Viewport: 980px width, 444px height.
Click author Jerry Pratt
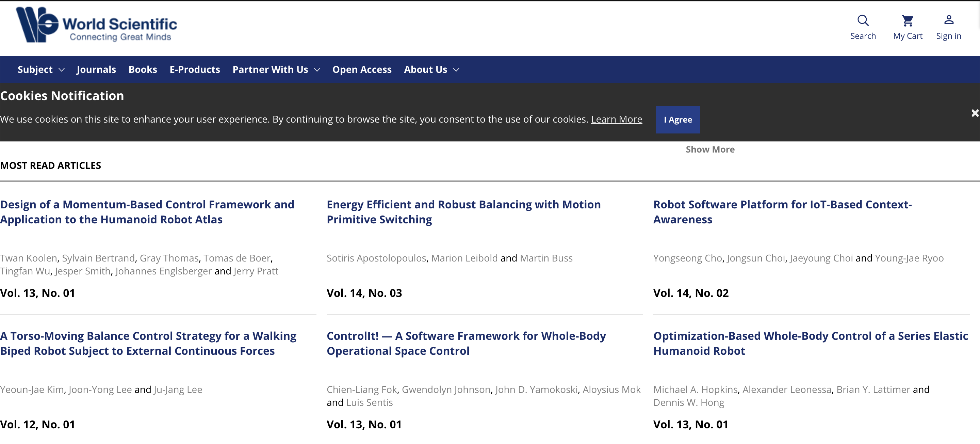(x=256, y=271)
